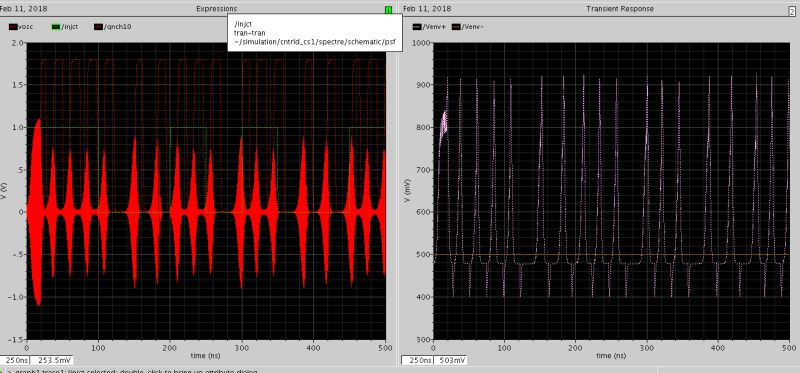Click the Expressions graph date Feb 11, 2018
Viewport: 800px width, 373px height.
coord(24,9)
